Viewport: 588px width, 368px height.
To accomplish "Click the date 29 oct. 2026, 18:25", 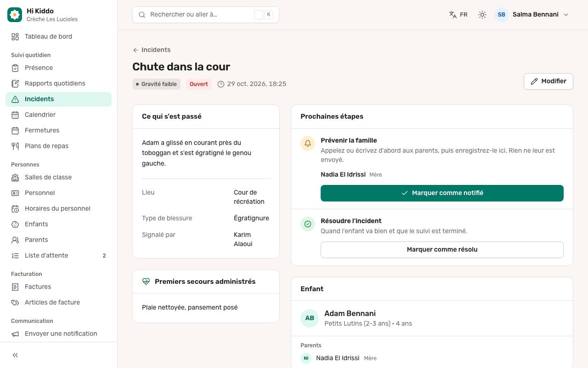I will coord(252,84).
